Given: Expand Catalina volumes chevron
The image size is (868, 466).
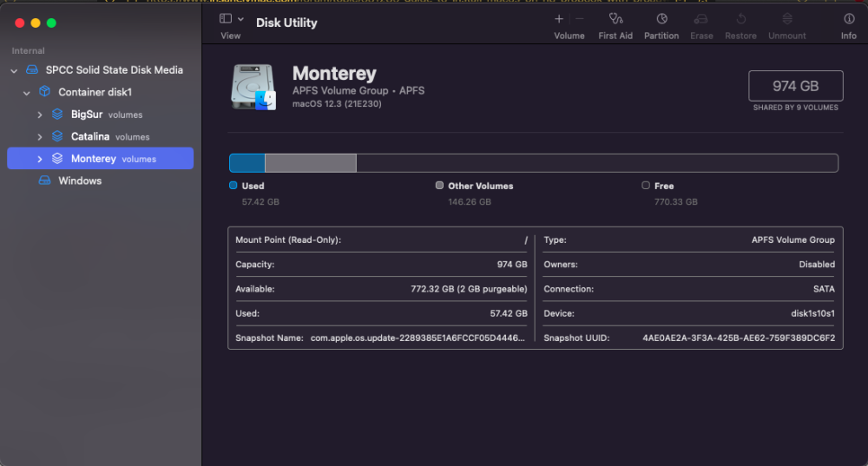Looking at the screenshot, I should (39, 137).
